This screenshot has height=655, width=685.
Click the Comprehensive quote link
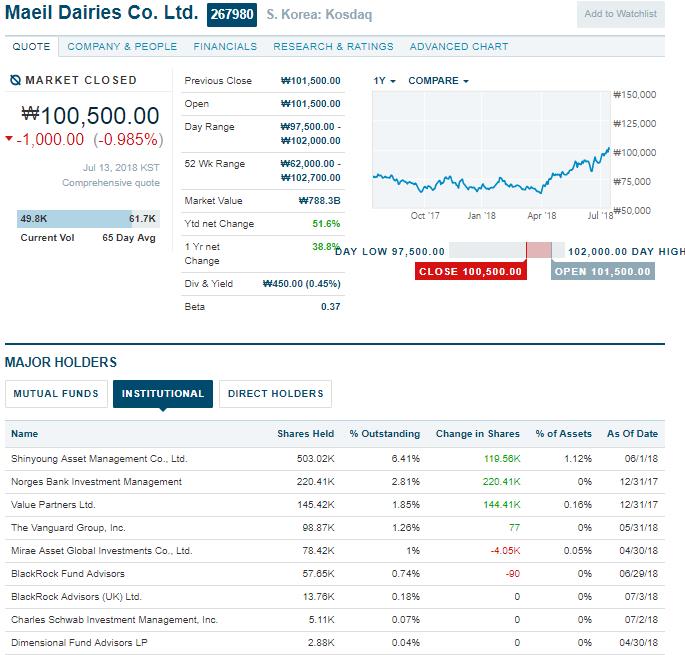(x=111, y=183)
